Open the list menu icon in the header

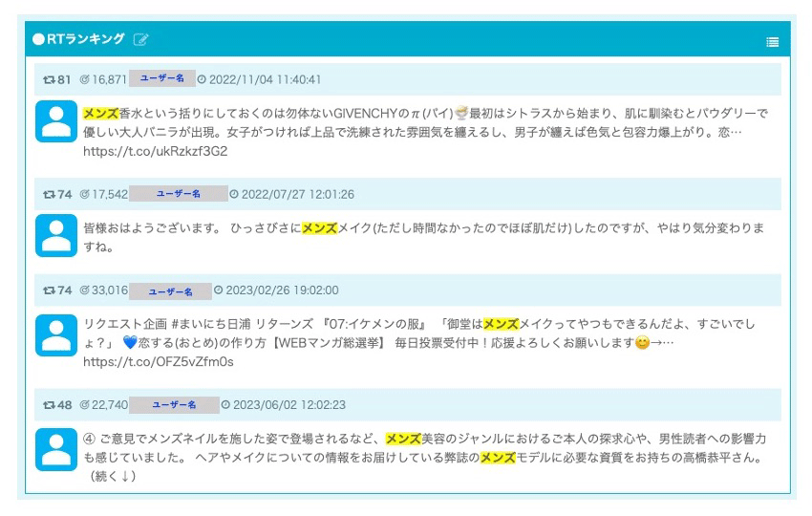[x=772, y=42]
